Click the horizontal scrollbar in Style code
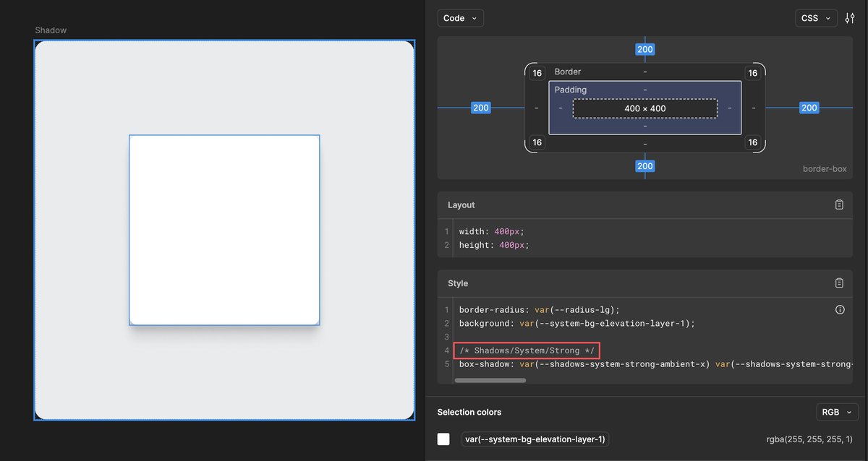The height and width of the screenshot is (461, 868). coord(490,380)
